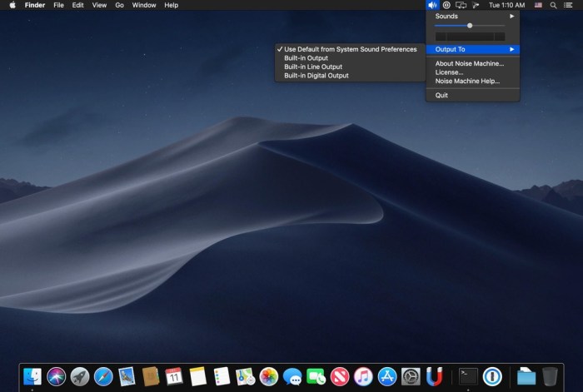
Task: Open Spotlight search magnifier in menu bar
Action: click(554, 5)
